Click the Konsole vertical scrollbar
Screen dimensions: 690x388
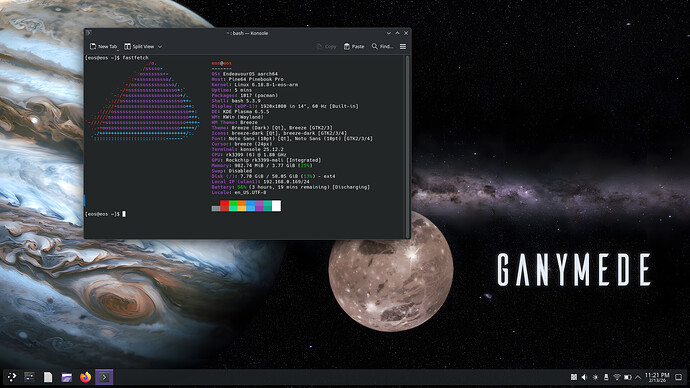(x=407, y=146)
